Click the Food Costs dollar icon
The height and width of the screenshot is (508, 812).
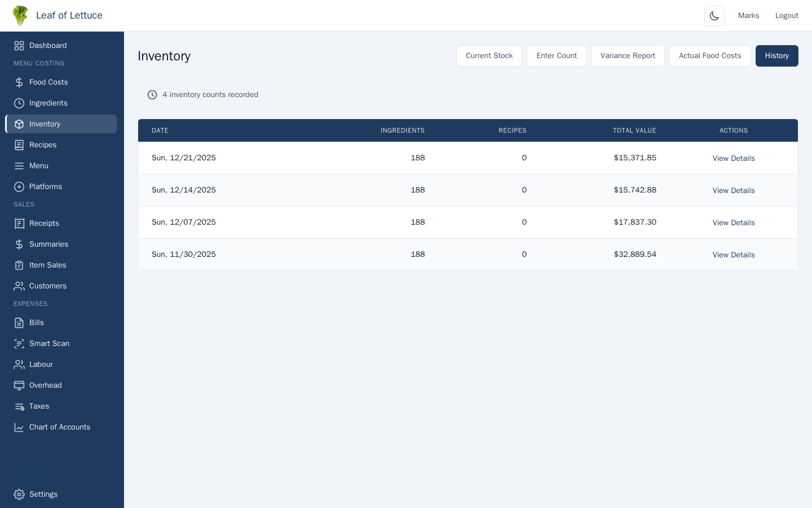pyautogui.click(x=19, y=82)
